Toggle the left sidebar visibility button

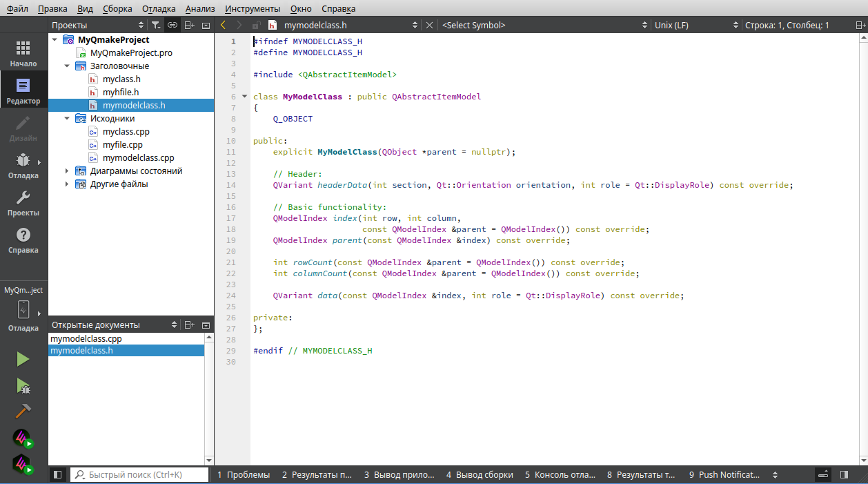[x=58, y=475]
